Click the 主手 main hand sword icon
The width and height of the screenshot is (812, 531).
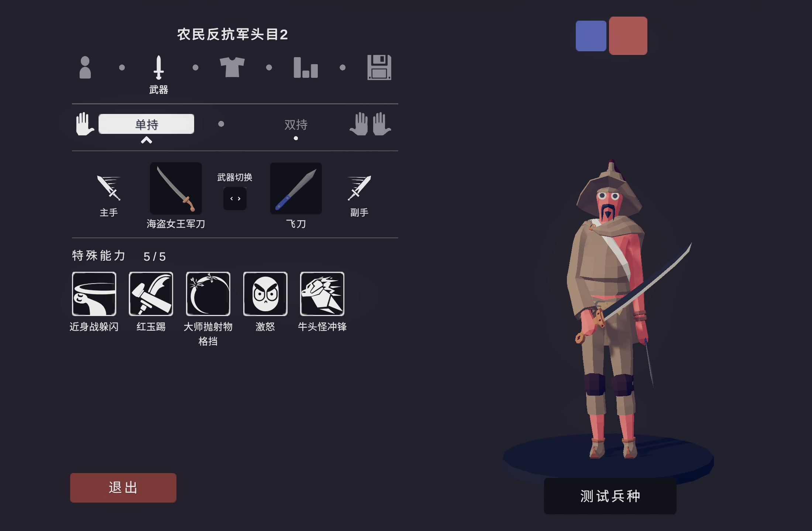pos(109,188)
